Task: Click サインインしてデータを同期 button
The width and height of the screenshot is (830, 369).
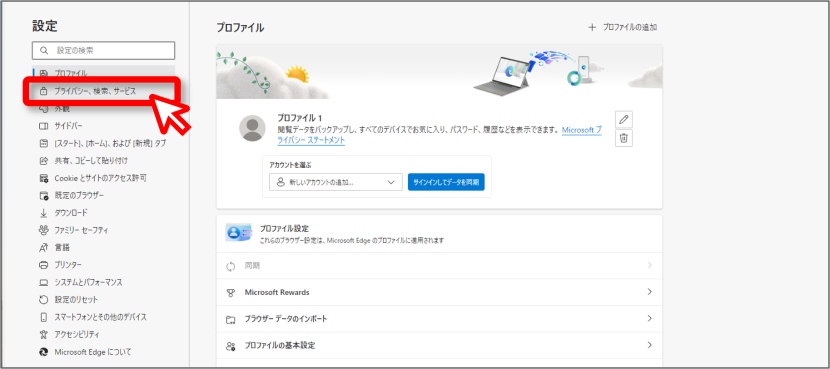Action: coord(446,182)
